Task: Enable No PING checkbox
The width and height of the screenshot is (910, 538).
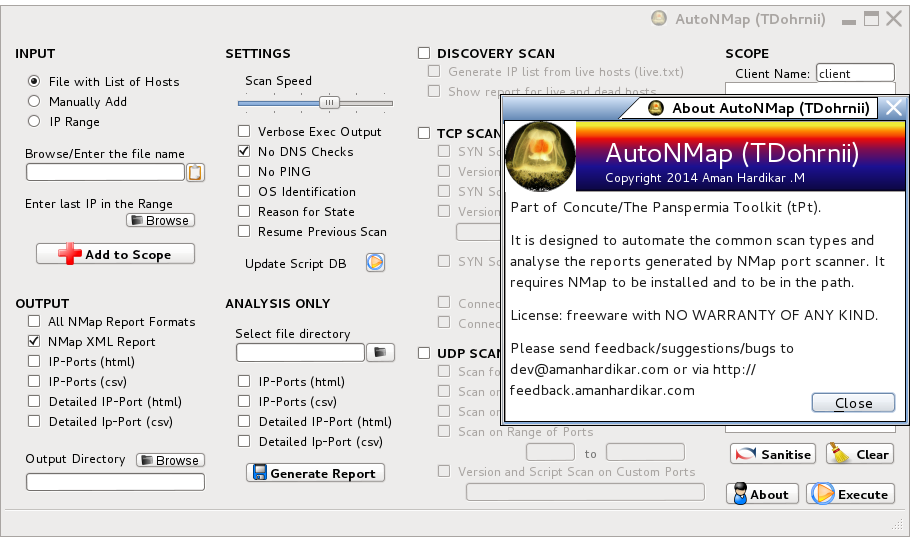Action: click(244, 171)
